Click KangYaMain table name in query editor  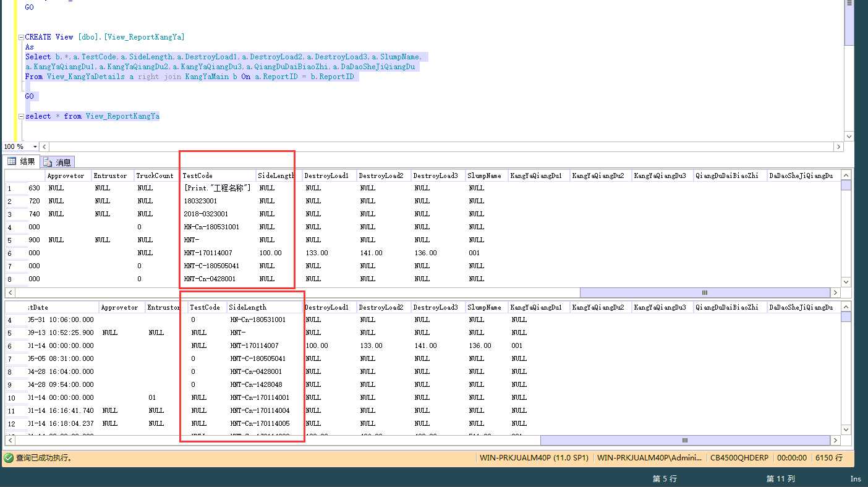tap(206, 77)
